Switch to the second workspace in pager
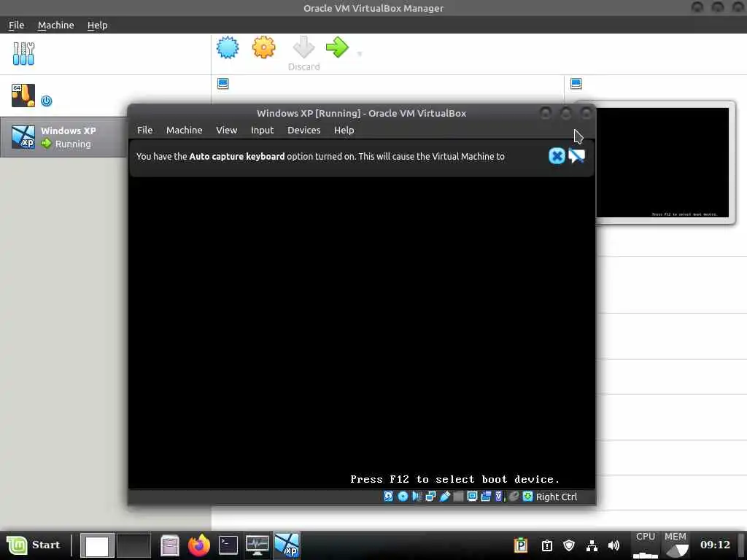Screen dimensions: 747x560 click(x=133, y=545)
